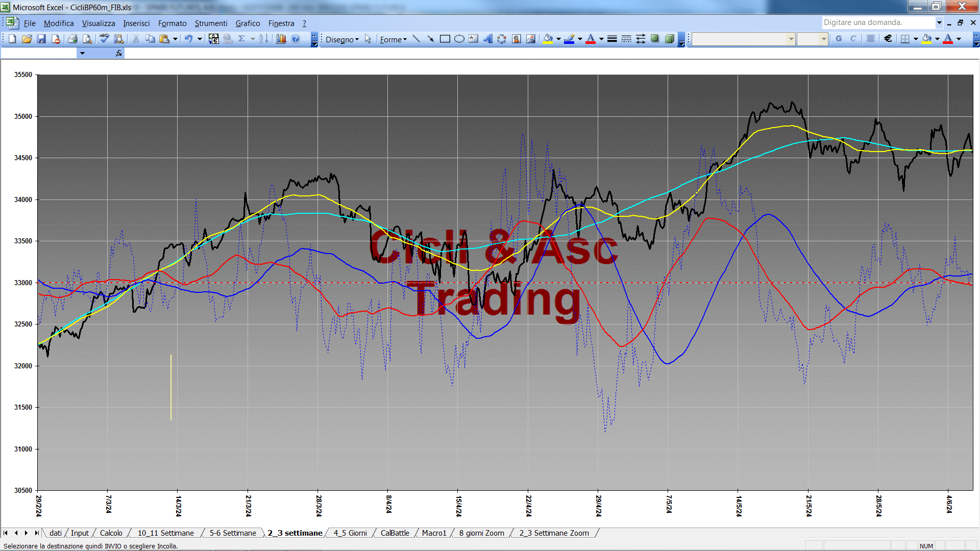The image size is (980, 551).
Task: Click the Euro conversion icon
Action: 214,39
